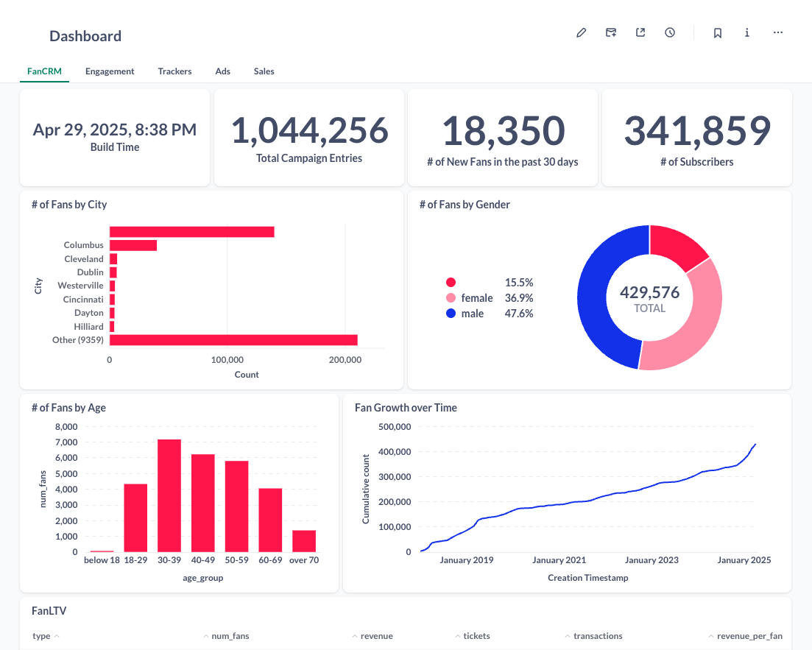Image resolution: width=812 pixels, height=650 pixels.
Task: Show dashboard info via the info icon
Action: tap(746, 32)
